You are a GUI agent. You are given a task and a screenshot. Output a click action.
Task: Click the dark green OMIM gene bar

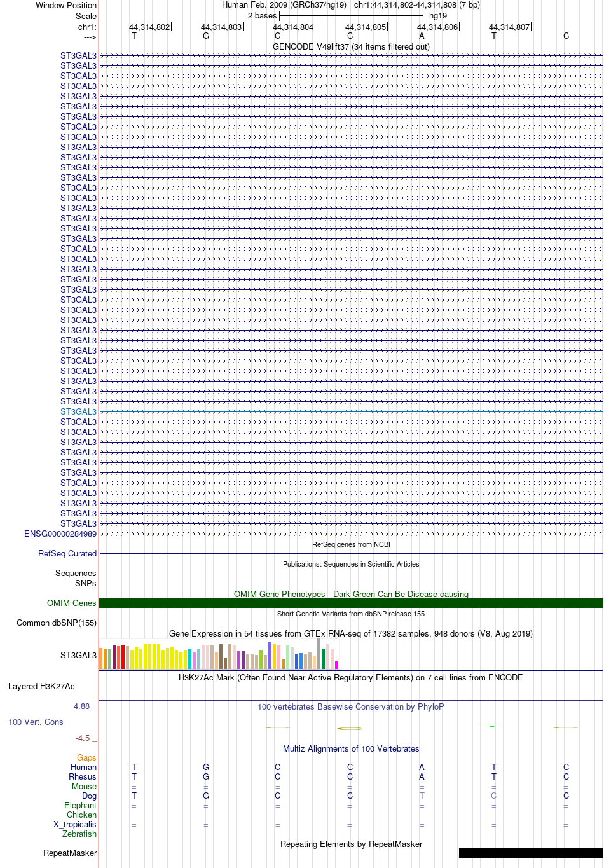click(x=351, y=603)
